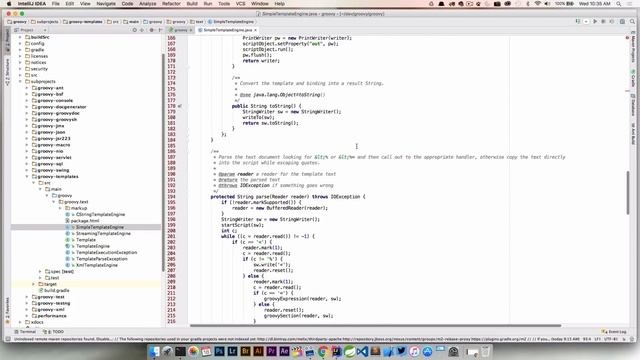Select TemplateExecutionException class in tree
This screenshot has height=360, width=640.
click(x=106, y=253)
